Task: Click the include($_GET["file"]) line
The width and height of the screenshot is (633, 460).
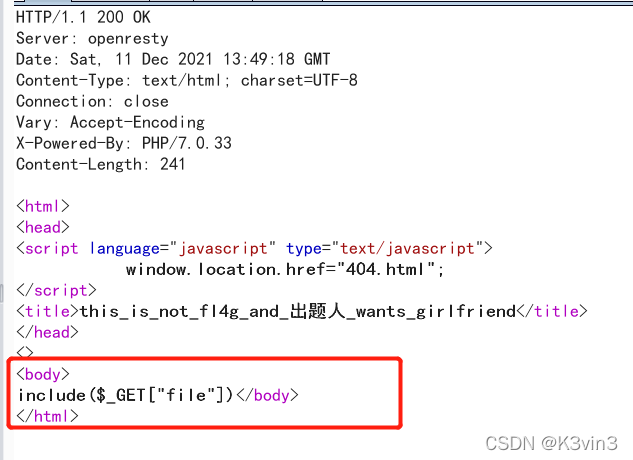Action: coord(157,395)
